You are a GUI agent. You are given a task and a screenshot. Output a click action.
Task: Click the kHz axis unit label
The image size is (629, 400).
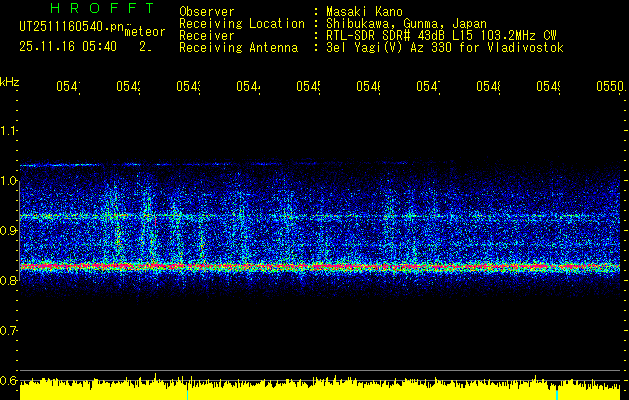(9, 81)
